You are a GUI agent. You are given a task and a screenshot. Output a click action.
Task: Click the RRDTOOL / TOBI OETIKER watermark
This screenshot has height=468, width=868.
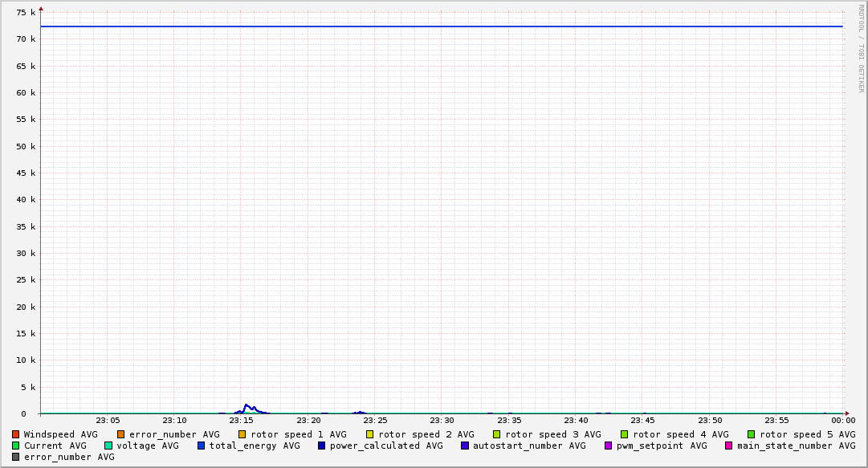coord(861,48)
